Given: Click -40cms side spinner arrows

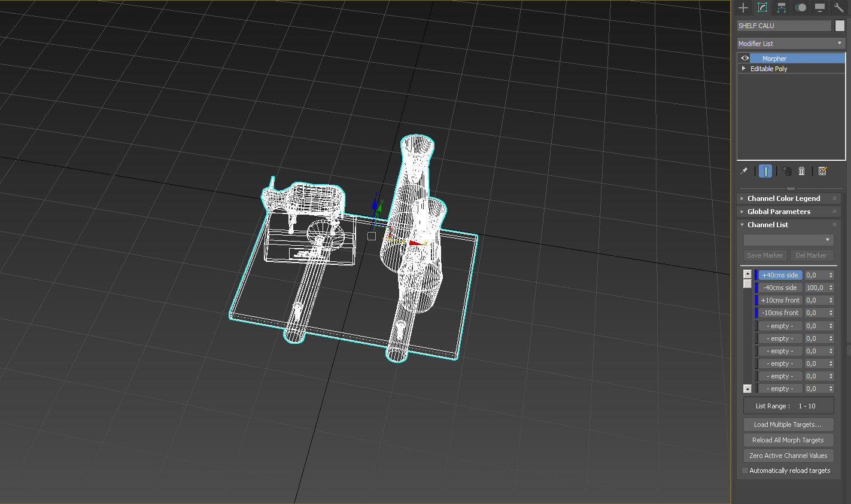Looking at the screenshot, I should pos(831,288).
